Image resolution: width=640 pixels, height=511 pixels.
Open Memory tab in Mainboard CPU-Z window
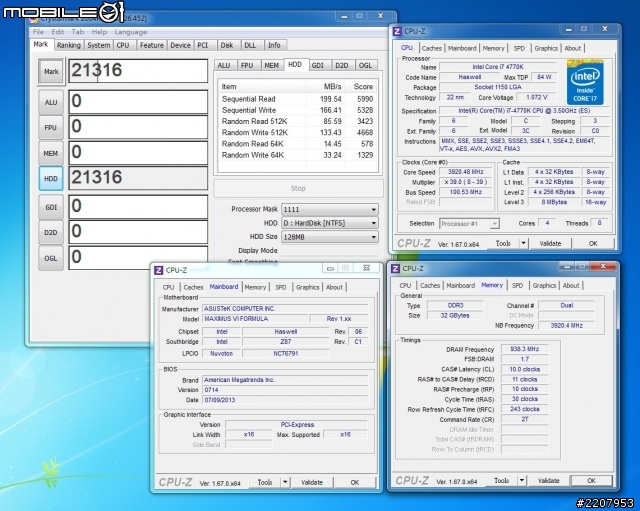click(x=255, y=287)
